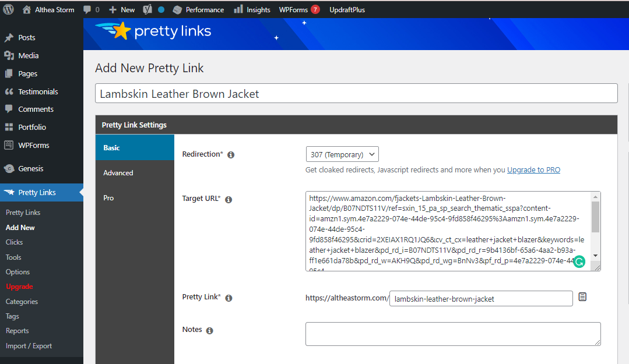Open Import / Export submenu item
The width and height of the screenshot is (629, 364).
pyautogui.click(x=29, y=346)
